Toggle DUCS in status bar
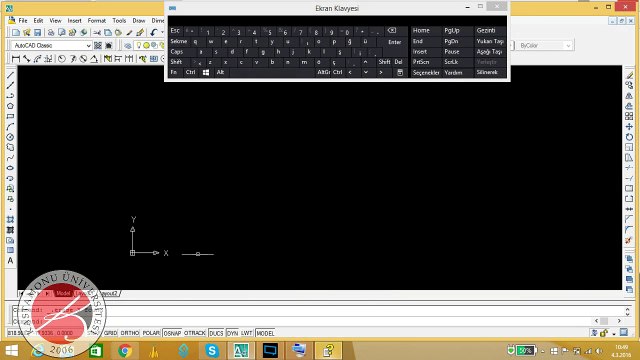Image resolution: width=640 pixels, height=360 pixels. 216,333
